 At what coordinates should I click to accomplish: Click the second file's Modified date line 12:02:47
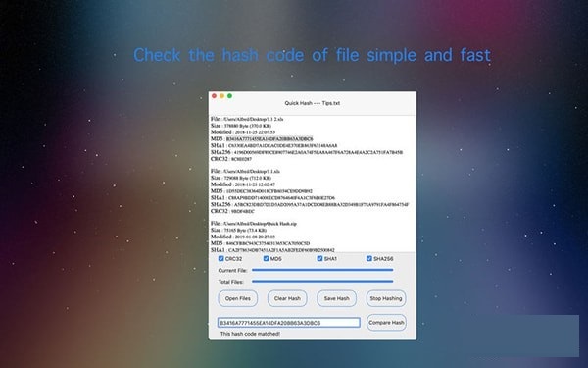pos(243,184)
